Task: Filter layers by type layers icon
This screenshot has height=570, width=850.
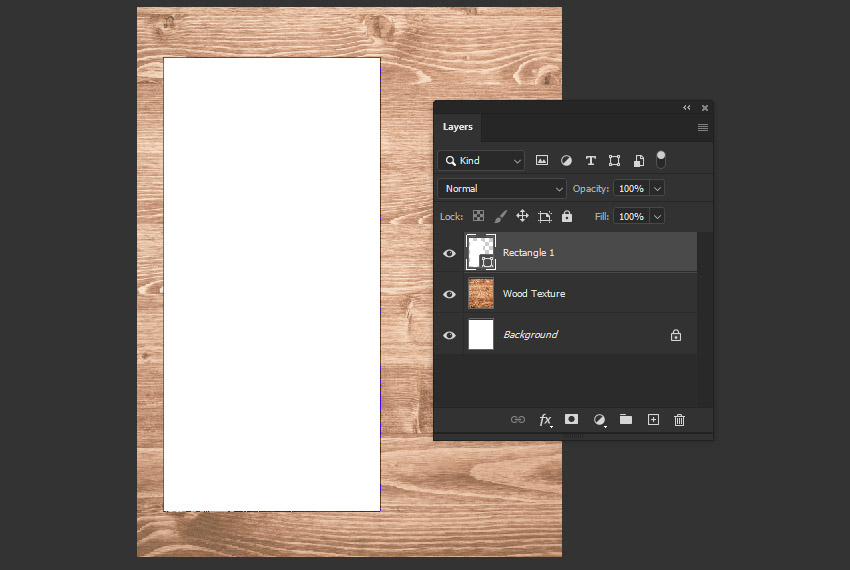Action: click(590, 161)
